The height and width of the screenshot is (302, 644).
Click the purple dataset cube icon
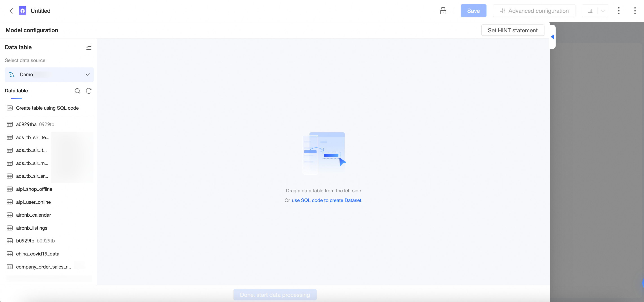pos(22,11)
